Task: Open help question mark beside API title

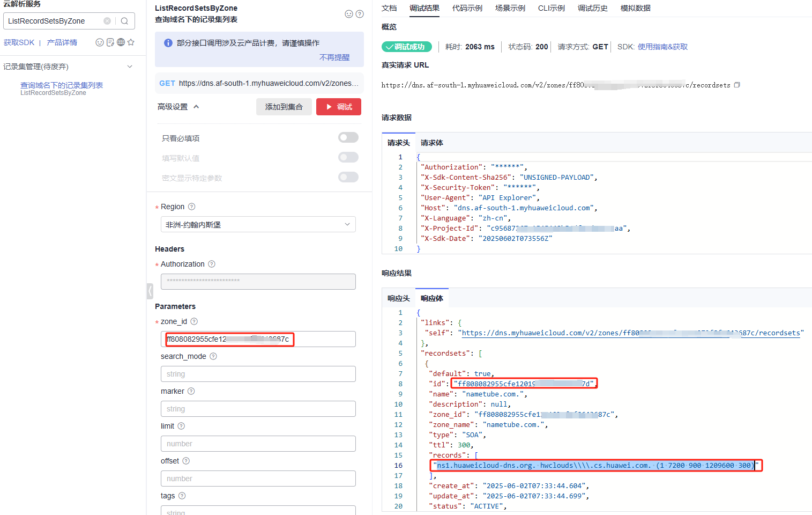Action: click(360, 14)
